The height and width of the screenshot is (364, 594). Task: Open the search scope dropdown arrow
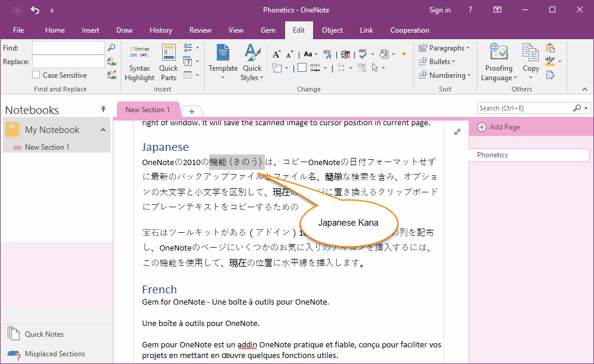point(586,108)
